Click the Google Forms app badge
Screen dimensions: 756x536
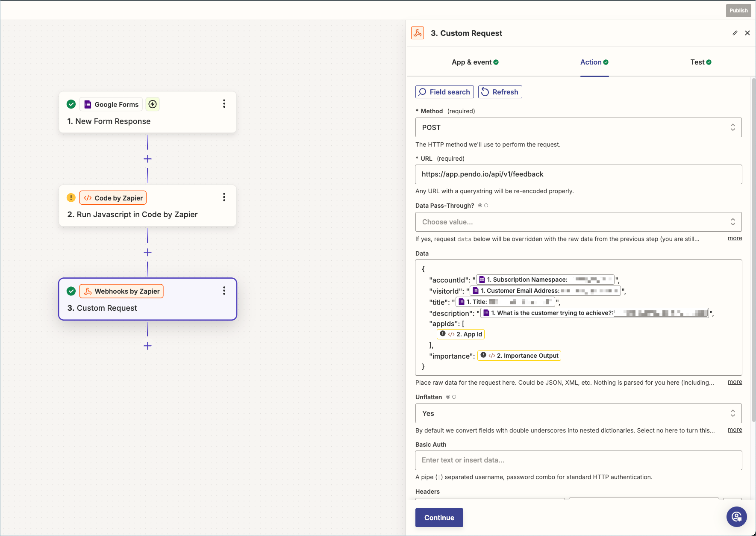point(111,104)
